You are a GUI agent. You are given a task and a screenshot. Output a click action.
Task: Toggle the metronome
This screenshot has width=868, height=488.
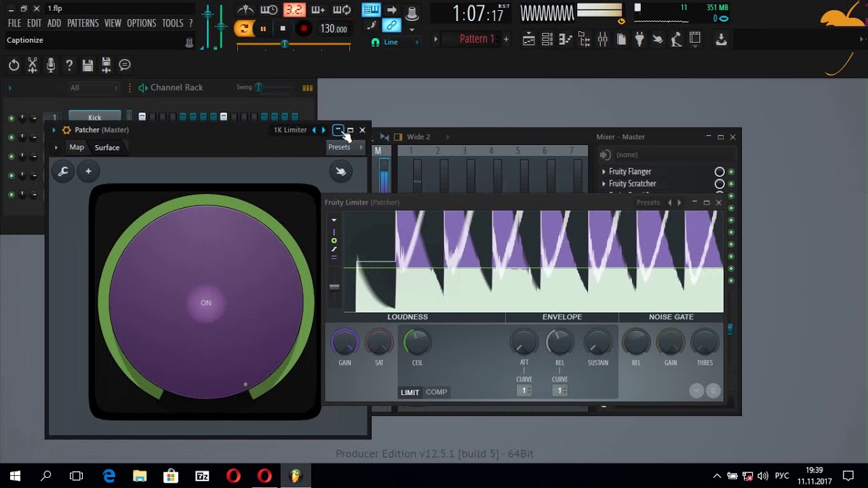click(246, 9)
